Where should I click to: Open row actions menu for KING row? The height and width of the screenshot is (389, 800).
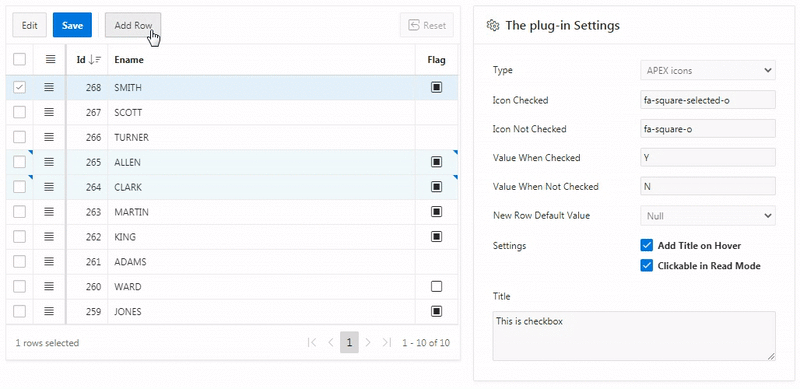49,237
